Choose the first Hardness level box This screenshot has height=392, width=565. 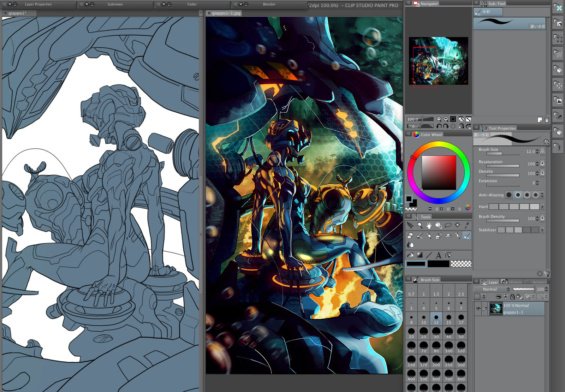click(493, 206)
